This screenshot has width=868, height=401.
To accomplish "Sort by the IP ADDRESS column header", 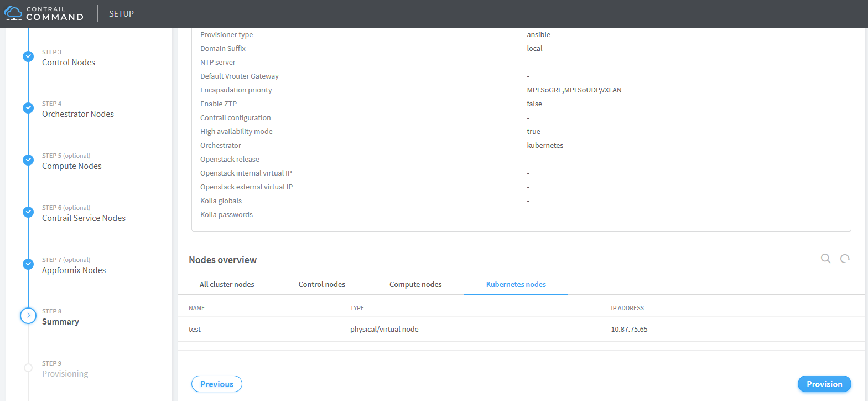I will pos(627,308).
